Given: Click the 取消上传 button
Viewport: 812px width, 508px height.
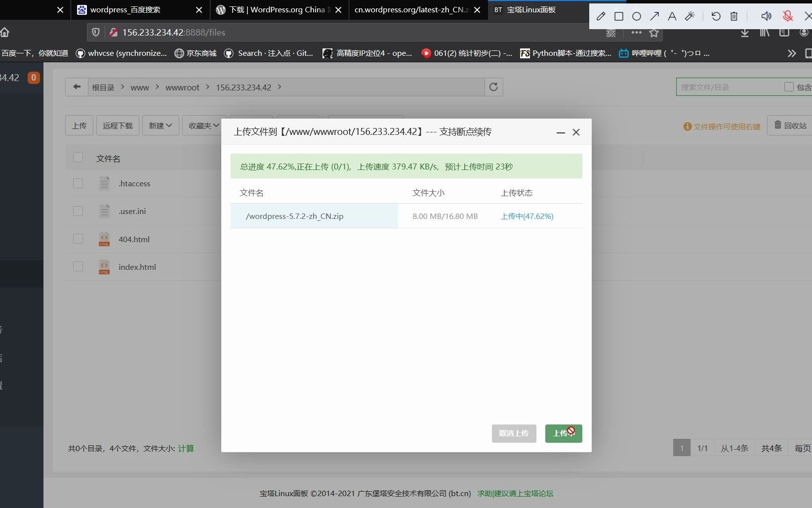Looking at the screenshot, I should [514, 433].
